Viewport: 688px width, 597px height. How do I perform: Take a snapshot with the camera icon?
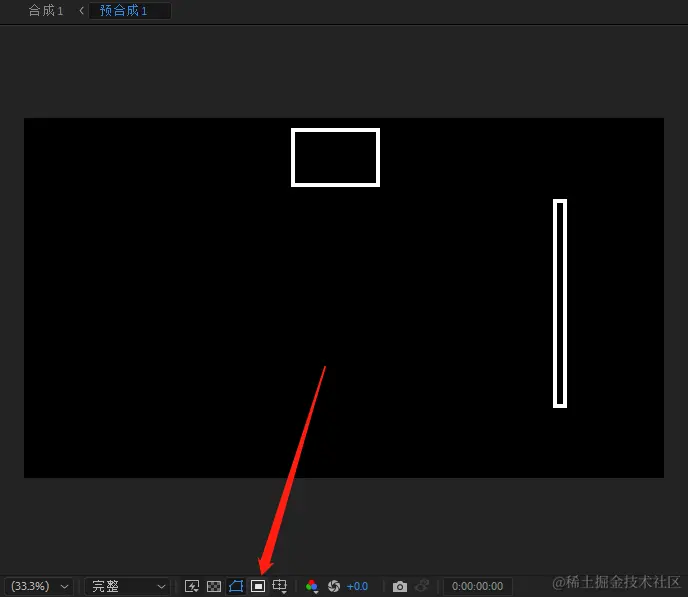(400, 586)
